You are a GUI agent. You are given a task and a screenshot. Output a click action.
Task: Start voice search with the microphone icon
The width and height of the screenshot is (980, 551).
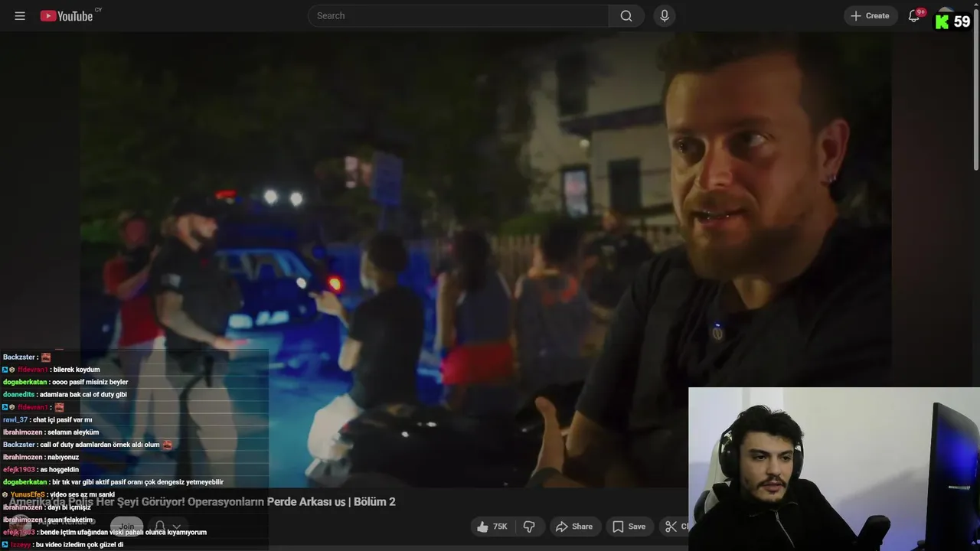(x=665, y=16)
